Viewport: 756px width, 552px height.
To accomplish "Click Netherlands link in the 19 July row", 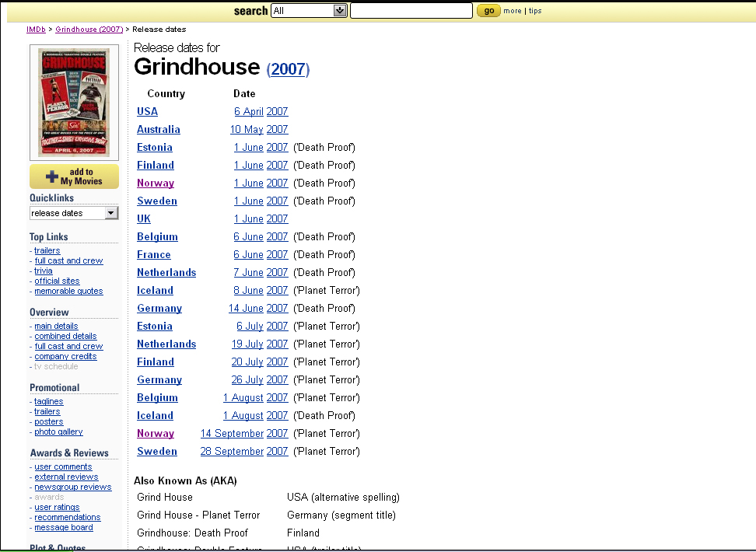I will [x=166, y=344].
